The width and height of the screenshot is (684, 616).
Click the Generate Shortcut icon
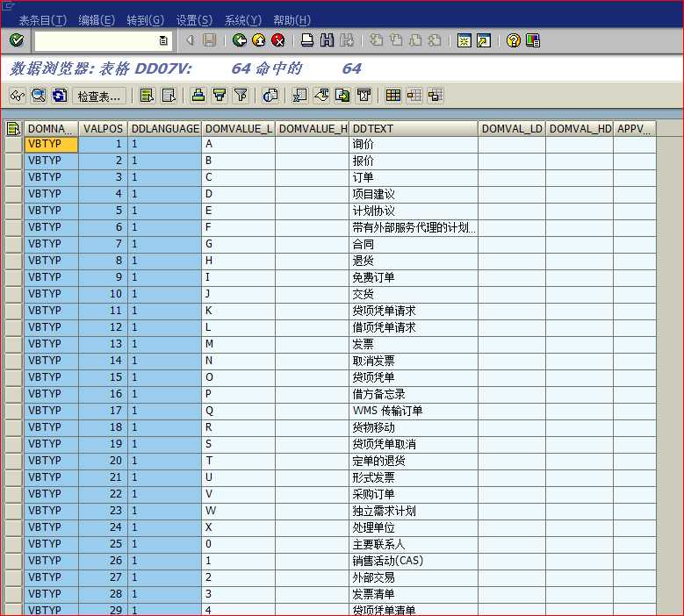[484, 40]
